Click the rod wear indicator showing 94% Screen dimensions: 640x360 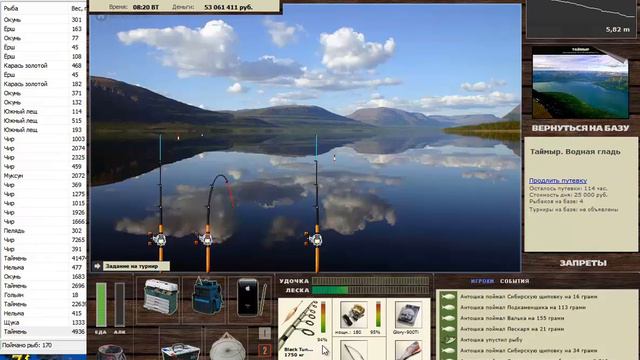coord(323,318)
